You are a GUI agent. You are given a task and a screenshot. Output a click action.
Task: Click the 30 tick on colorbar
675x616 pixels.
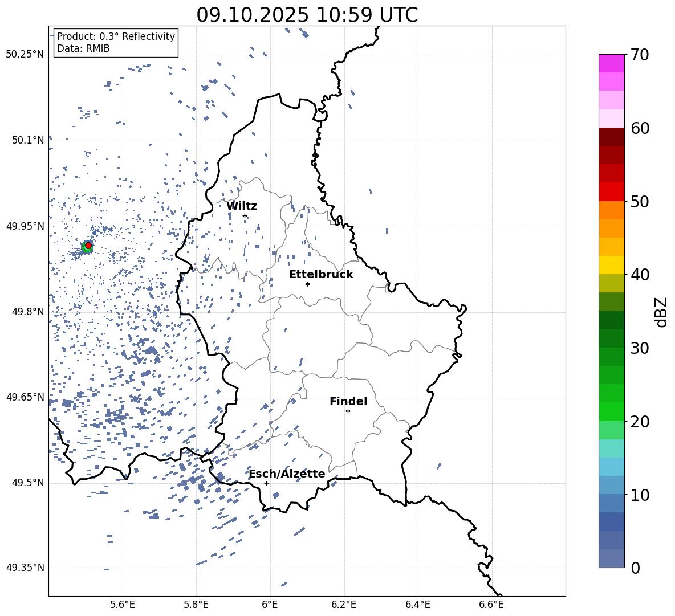pos(640,348)
